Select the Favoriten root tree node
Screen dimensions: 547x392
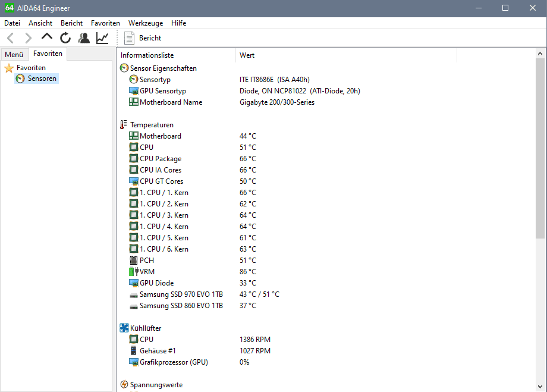(x=31, y=68)
